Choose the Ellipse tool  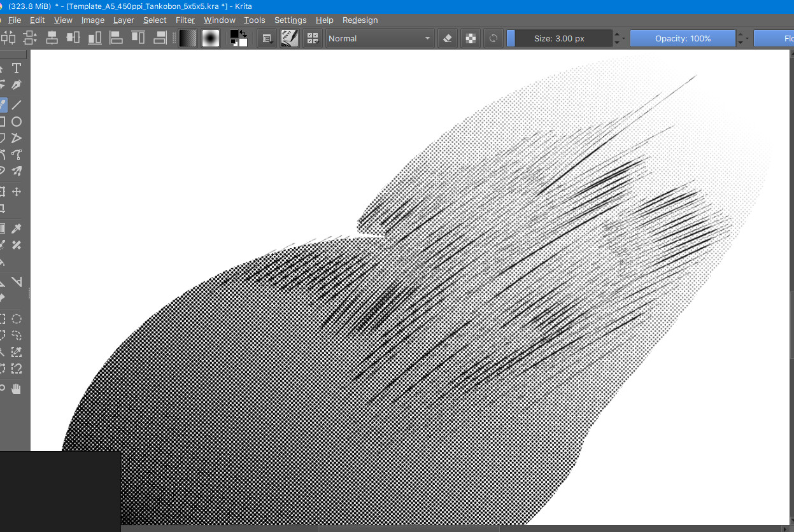(x=17, y=122)
